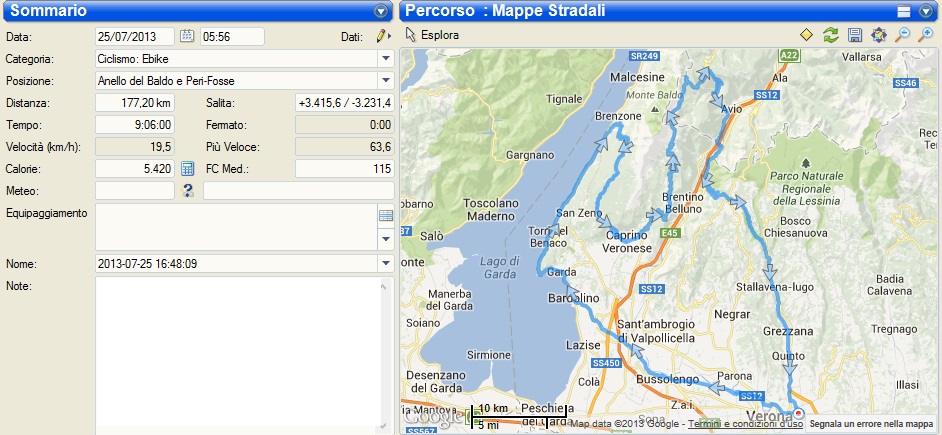Click the SR249 road badge
This screenshot has height=435, width=942.
coord(644,55)
